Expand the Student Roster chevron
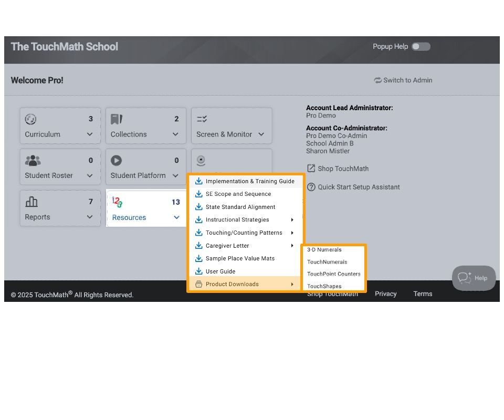Image resolution: width=504 pixels, height=420 pixels. (90, 176)
